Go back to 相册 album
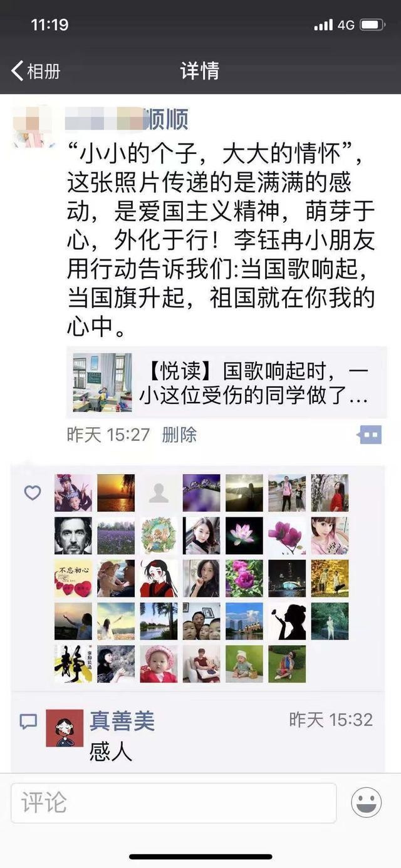Image resolution: width=401 pixels, height=868 pixels. tap(36, 71)
